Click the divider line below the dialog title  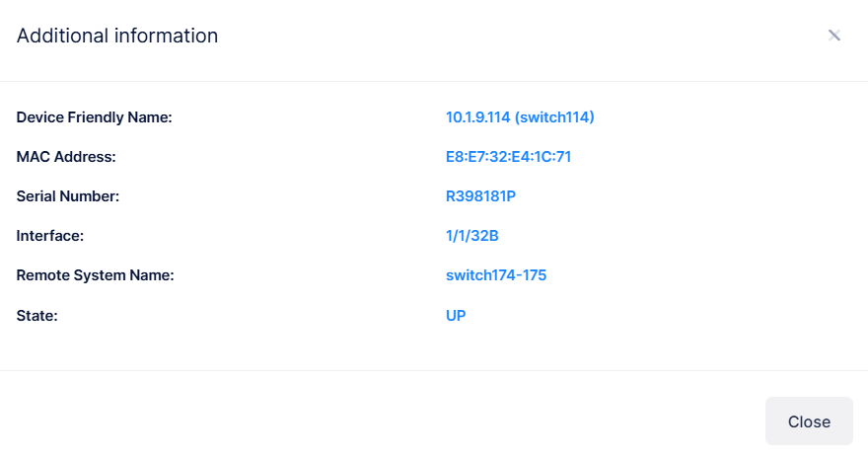(x=434, y=81)
